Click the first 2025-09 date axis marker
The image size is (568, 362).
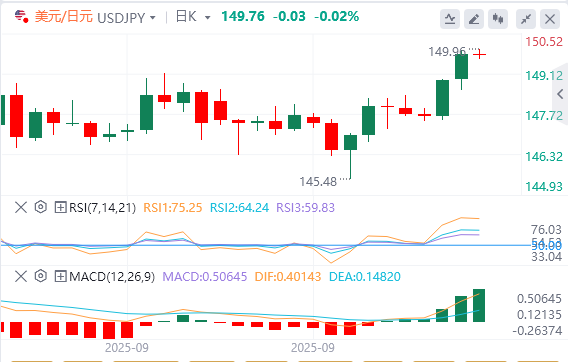[127, 348]
